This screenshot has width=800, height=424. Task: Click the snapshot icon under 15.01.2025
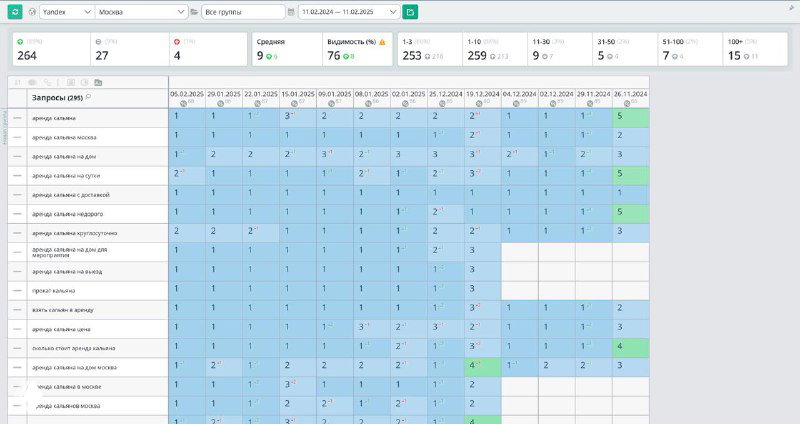coord(294,103)
